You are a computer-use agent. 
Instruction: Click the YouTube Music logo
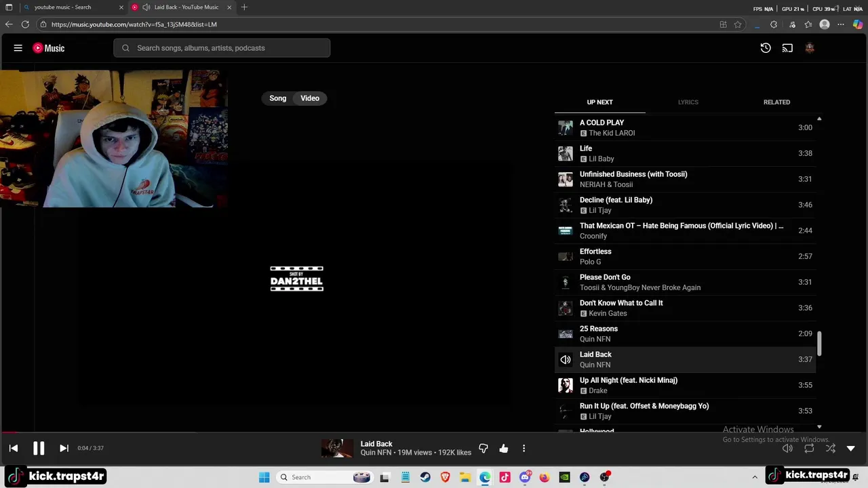coord(49,48)
